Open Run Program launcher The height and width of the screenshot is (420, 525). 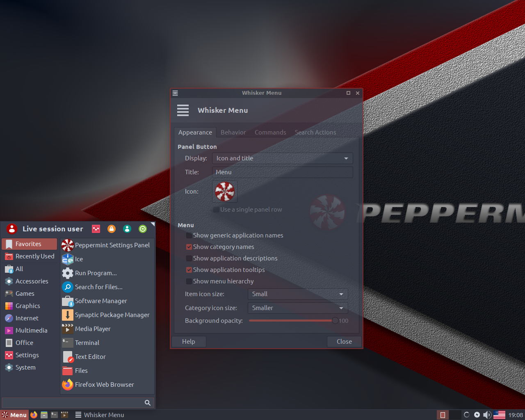pyautogui.click(x=107, y=273)
